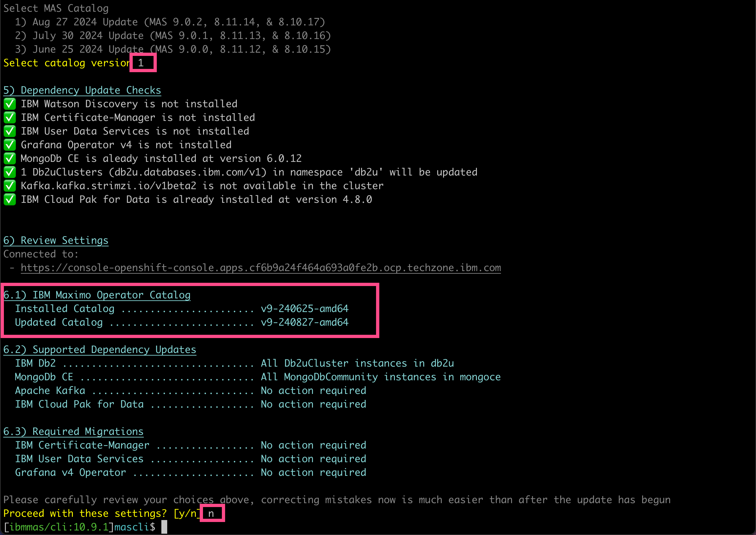This screenshot has height=535, width=756.
Task: Click 'No action required' on Grafana v4 Operator row
Action: click(x=314, y=473)
